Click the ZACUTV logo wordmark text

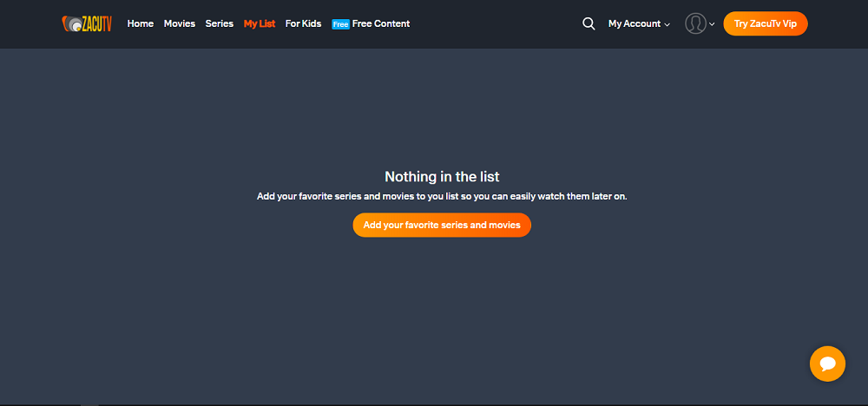coord(97,24)
